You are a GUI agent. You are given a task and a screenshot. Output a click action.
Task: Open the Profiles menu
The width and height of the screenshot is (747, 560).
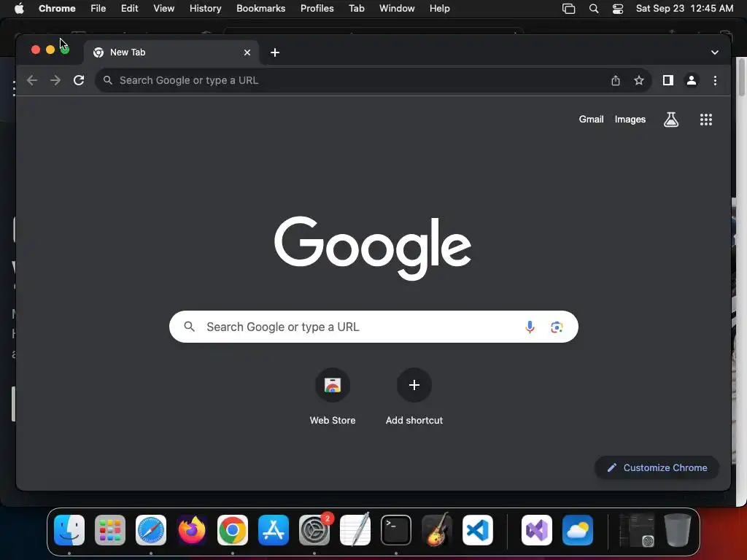317,9
